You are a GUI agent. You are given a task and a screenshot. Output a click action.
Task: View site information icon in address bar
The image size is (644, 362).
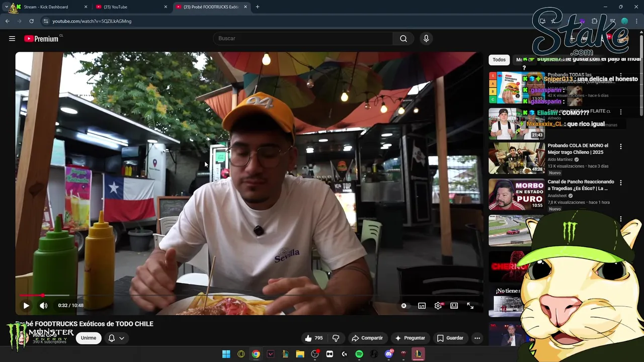45,21
